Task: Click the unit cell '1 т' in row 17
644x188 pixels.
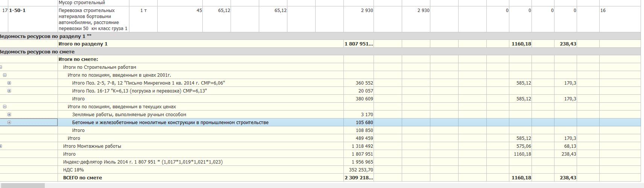Action: coord(143,11)
